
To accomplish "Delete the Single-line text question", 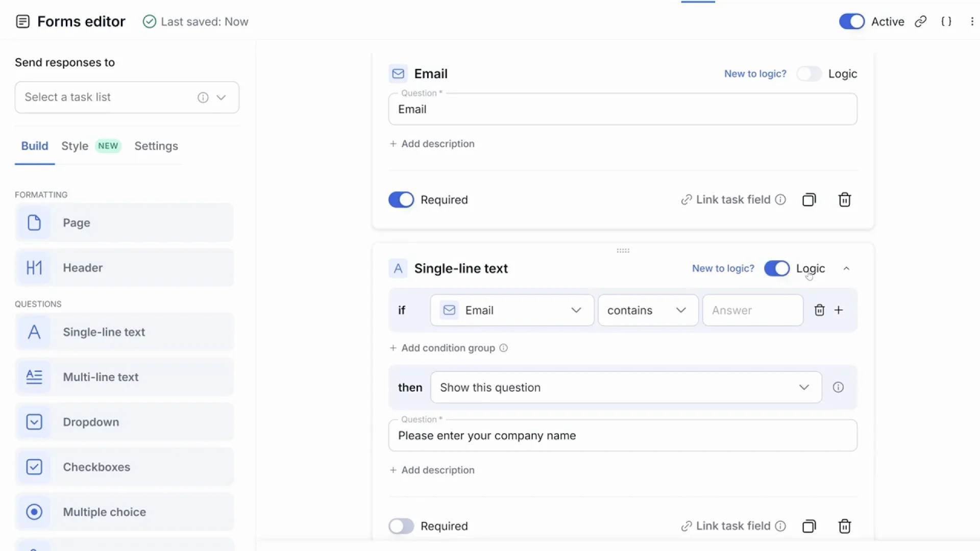I will pos(845,526).
